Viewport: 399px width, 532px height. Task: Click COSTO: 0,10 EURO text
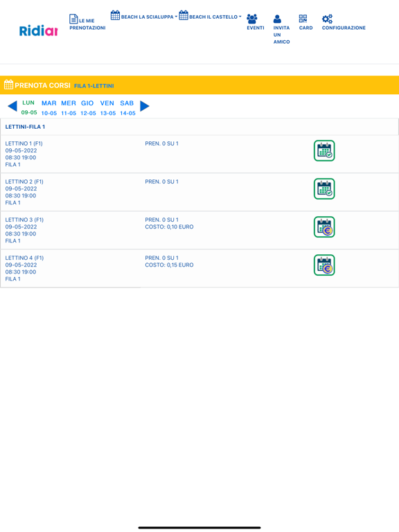[x=169, y=227]
